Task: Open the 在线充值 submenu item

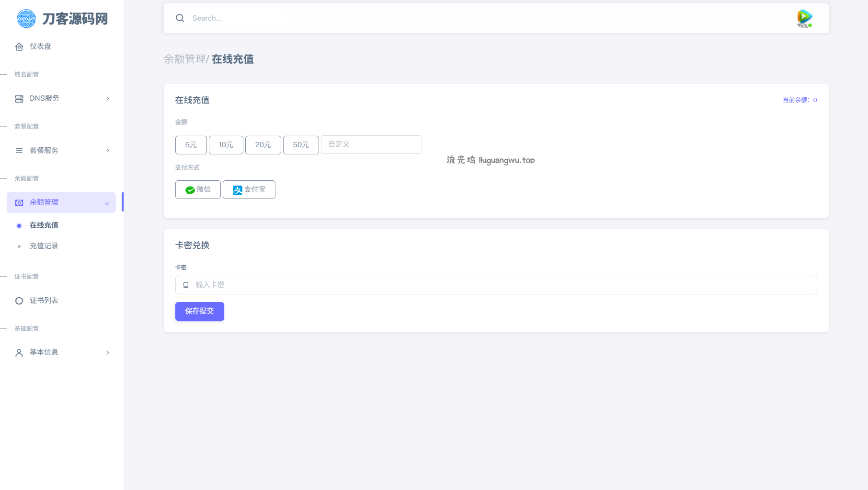Action: [x=44, y=225]
